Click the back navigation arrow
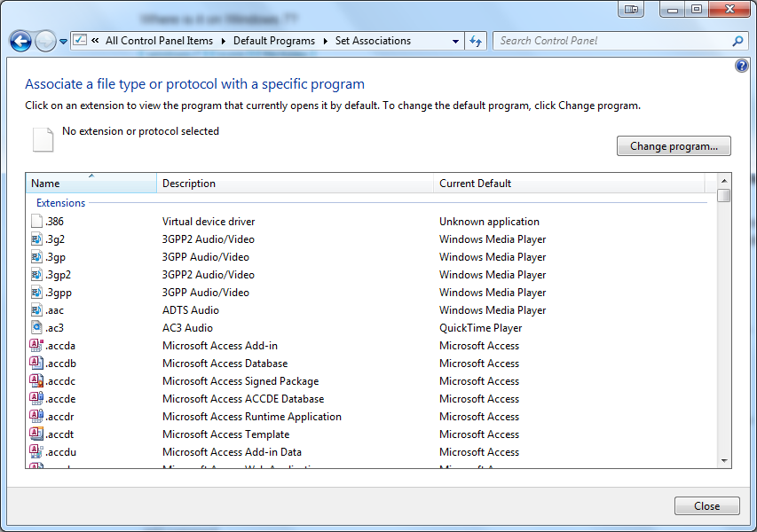Screen dimensions: 757x532 (20, 41)
